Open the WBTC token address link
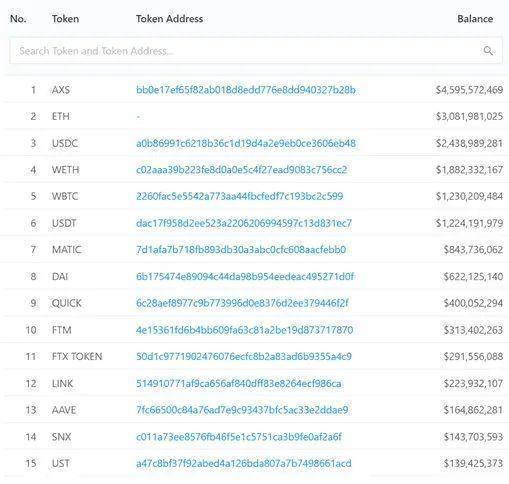The height and width of the screenshot is (484, 509). point(239,196)
